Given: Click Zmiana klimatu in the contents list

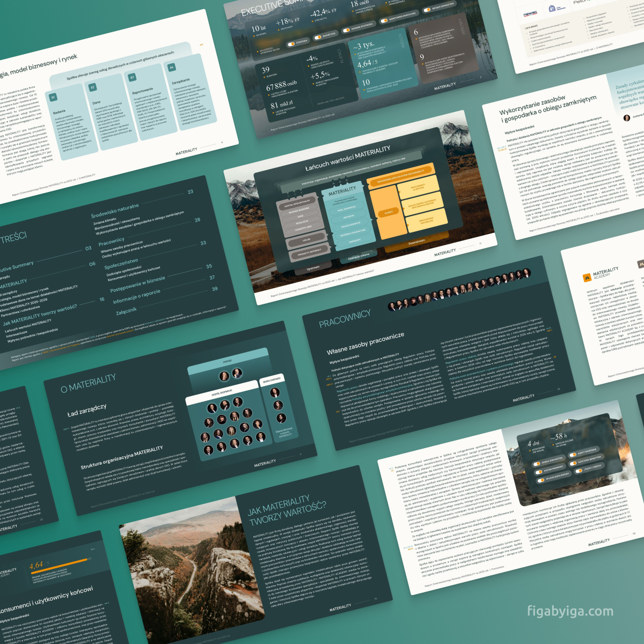Looking at the screenshot, I should pos(105,221).
